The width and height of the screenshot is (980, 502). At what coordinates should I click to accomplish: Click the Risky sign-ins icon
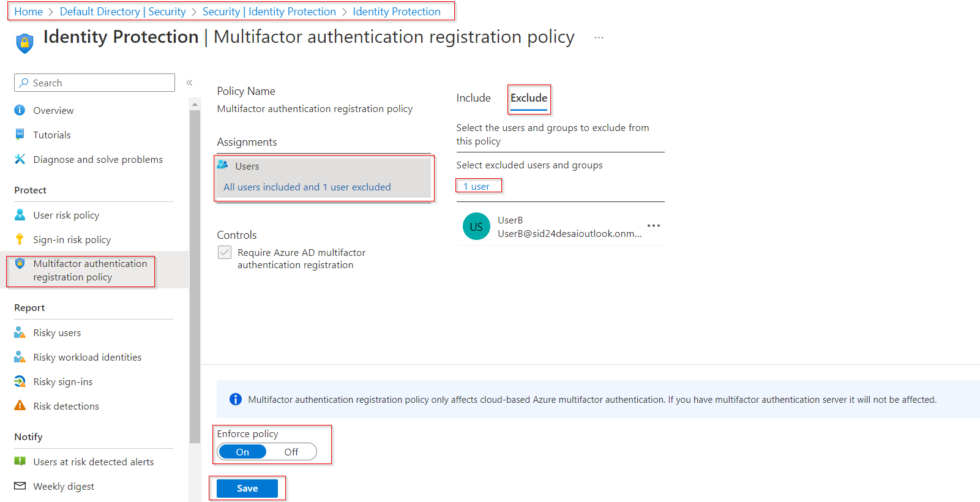tap(20, 381)
